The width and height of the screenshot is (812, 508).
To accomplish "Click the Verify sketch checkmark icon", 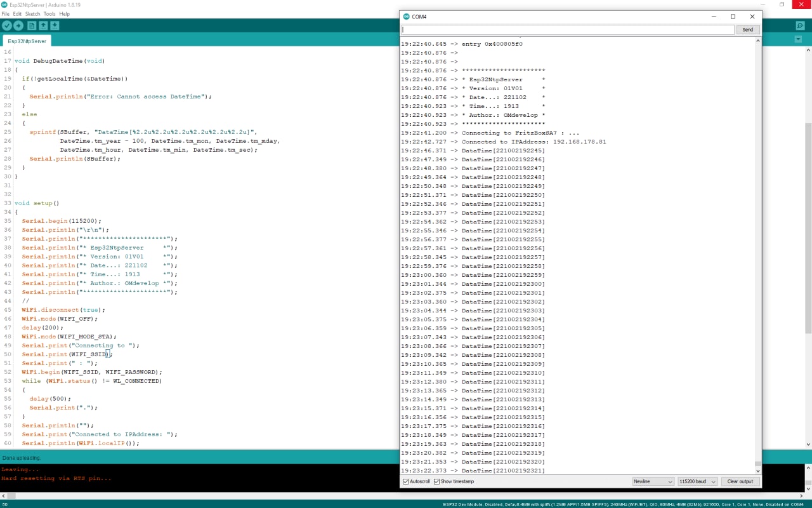I will [7, 25].
